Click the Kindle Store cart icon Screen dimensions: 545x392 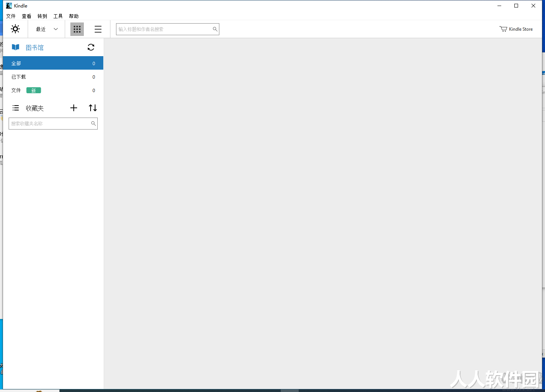[x=503, y=29]
